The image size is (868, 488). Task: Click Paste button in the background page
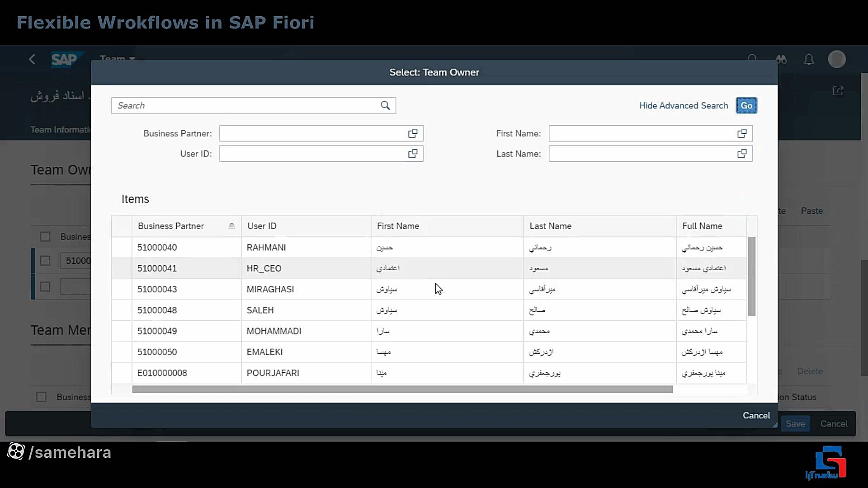[812, 211]
